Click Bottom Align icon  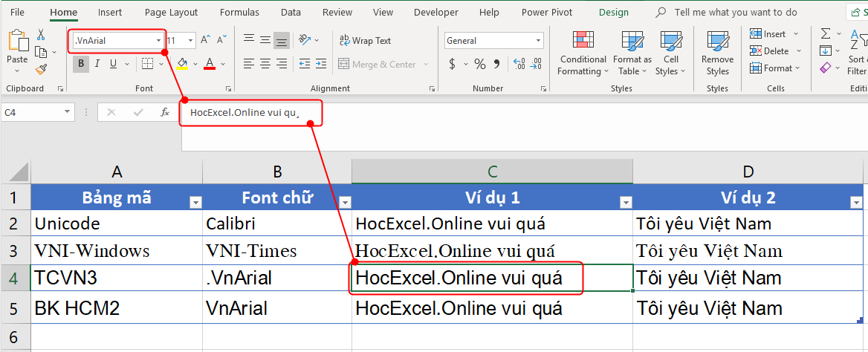click(x=282, y=40)
